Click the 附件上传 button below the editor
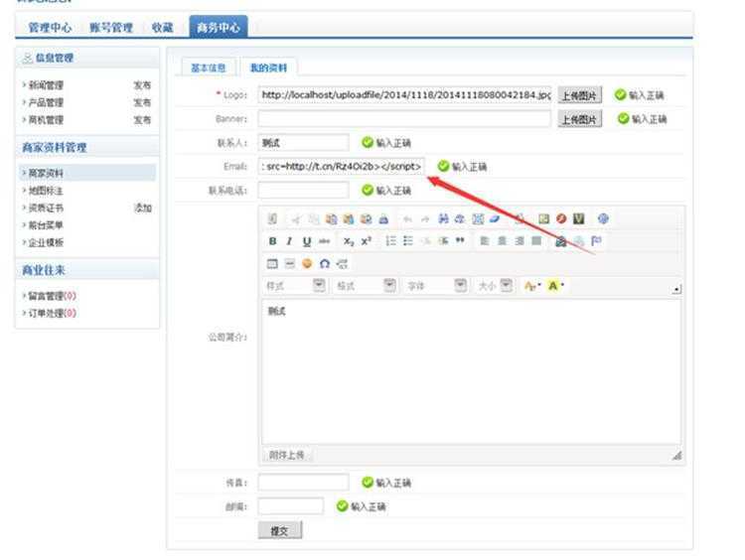The height and width of the screenshot is (560, 745). coord(286,455)
